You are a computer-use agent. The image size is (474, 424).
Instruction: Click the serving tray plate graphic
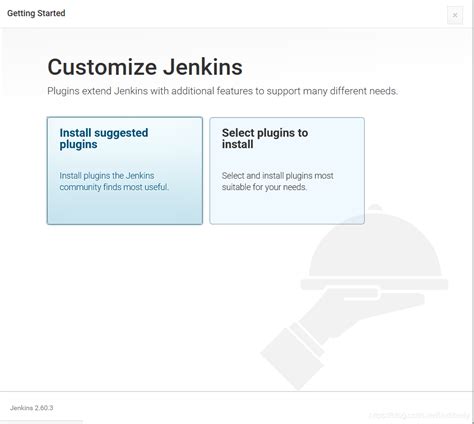374,284
